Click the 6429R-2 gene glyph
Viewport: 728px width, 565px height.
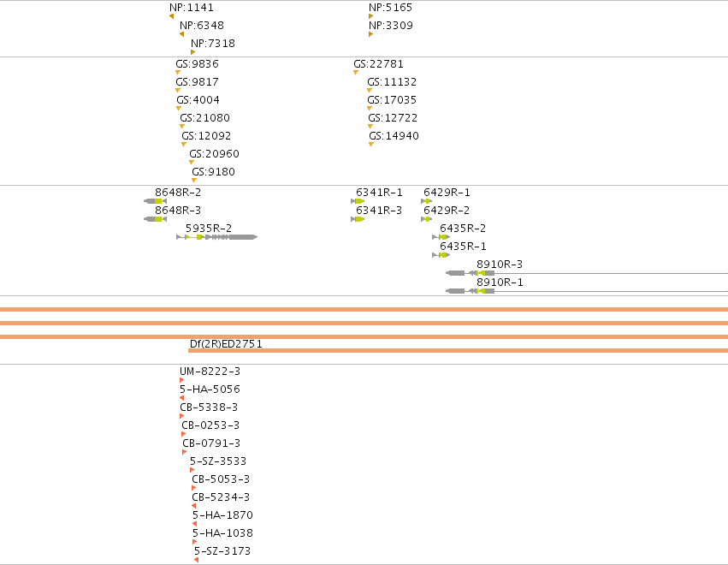click(x=426, y=219)
